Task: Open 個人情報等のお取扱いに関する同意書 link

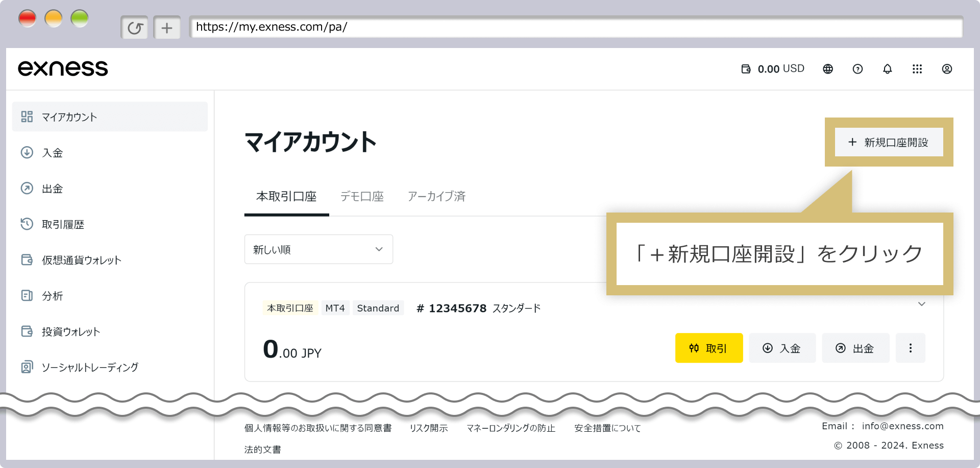Action: (318, 428)
